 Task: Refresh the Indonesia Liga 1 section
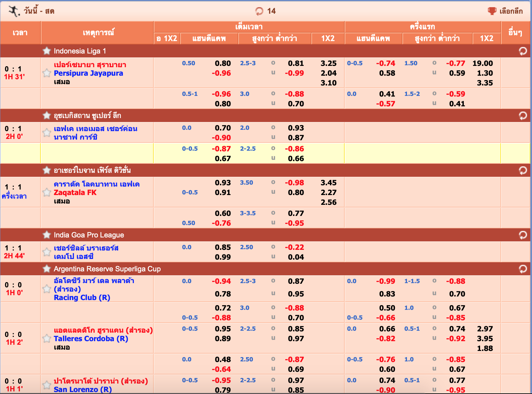tap(523, 51)
